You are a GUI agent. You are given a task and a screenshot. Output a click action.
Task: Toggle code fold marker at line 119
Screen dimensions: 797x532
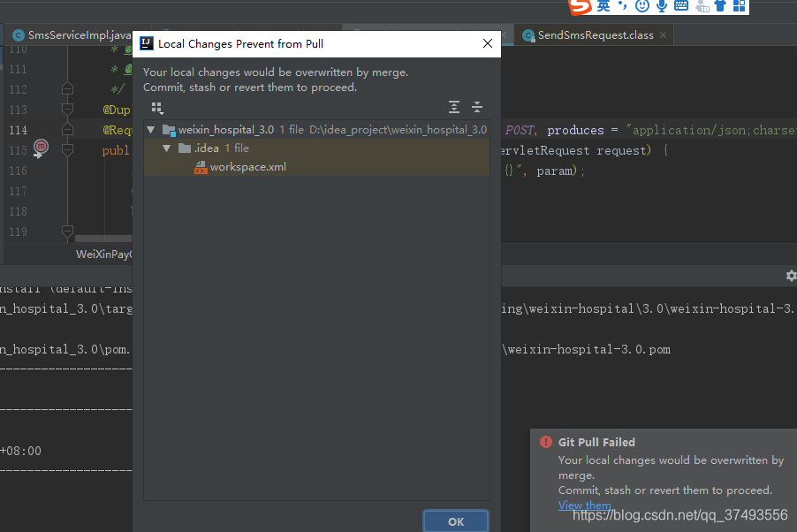[67, 231]
